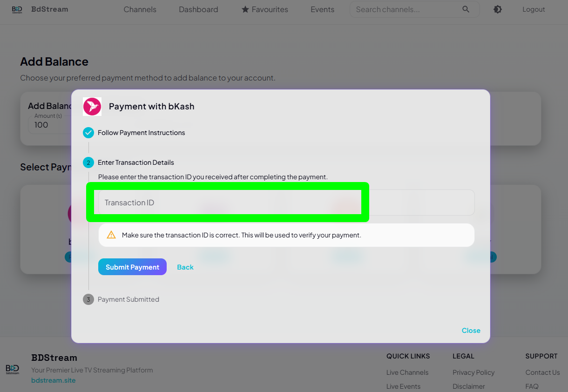Open the Contact Us support link
This screenshot has height=392, width=568.
(542, 372)
